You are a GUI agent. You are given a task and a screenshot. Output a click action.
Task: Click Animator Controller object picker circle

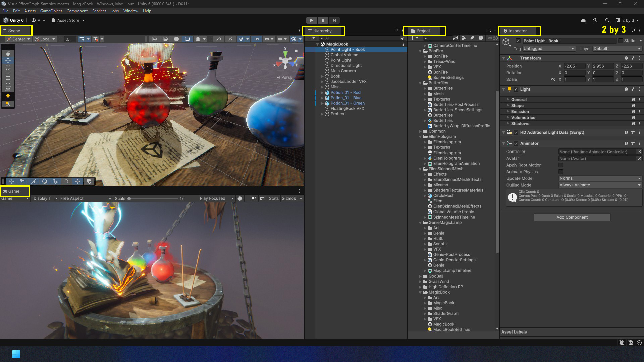[639, 152]
